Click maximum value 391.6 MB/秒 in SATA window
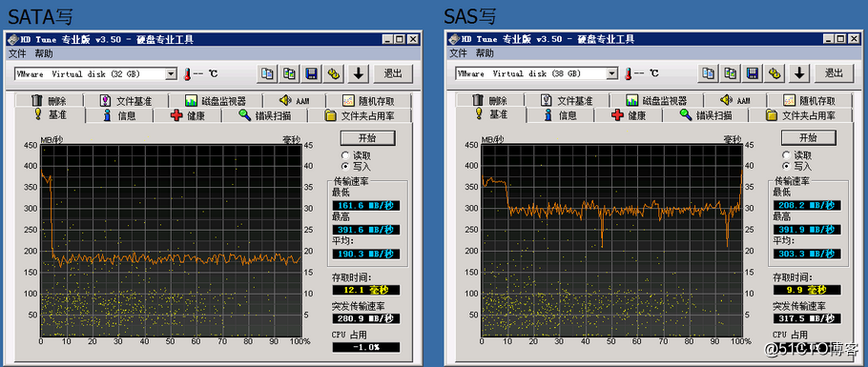This screenshot has height=367, width=868. [x=366, y=229]
